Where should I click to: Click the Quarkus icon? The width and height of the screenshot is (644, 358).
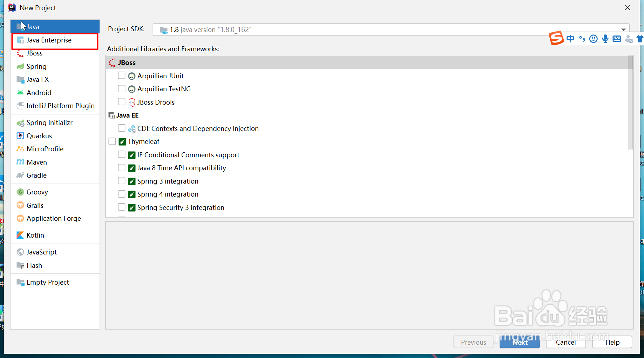pos(20,136)
